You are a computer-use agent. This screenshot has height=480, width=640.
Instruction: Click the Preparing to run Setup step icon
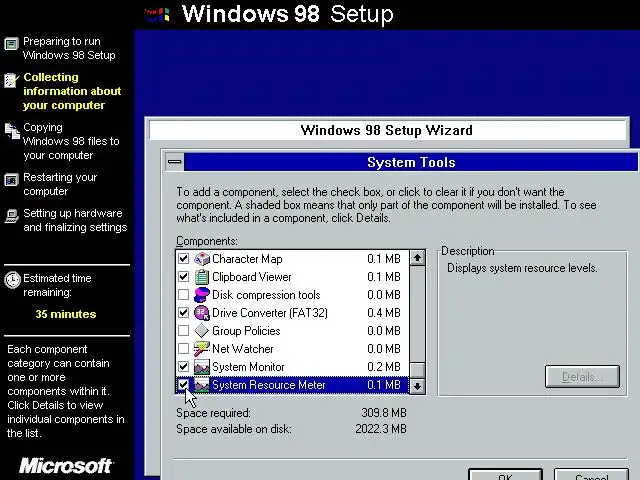point(11,44)
